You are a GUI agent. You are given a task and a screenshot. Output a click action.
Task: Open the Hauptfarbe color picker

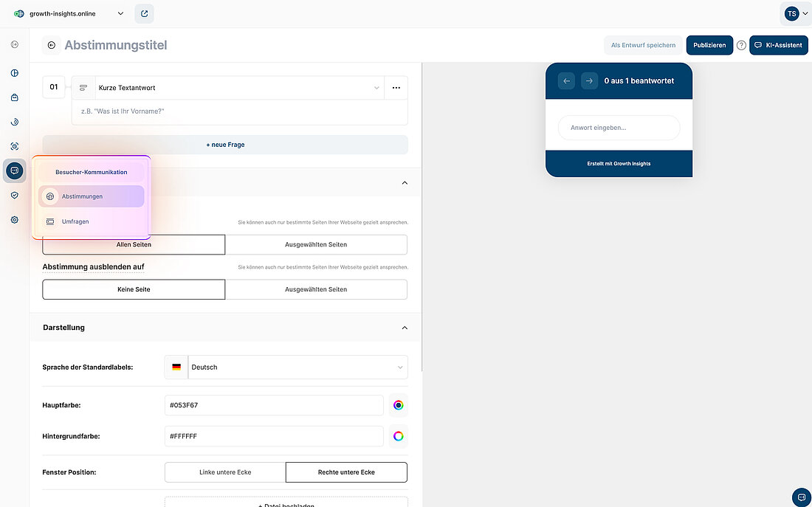[x=399, y=405]
